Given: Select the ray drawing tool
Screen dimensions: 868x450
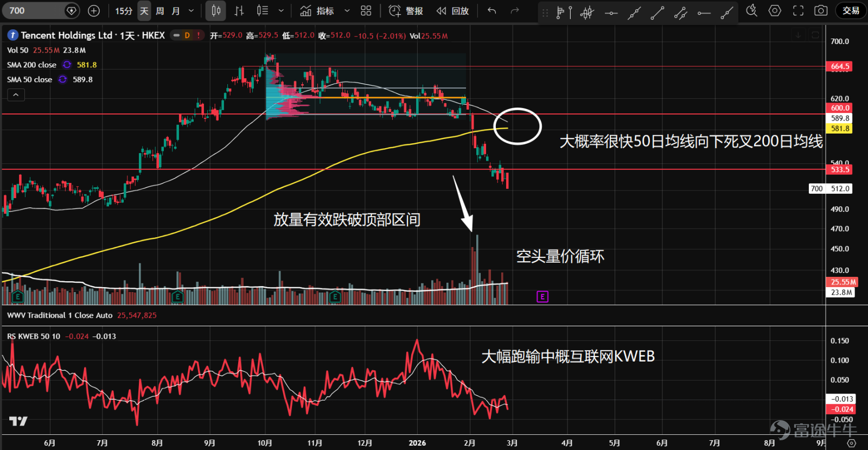Looking at the screenshot, I should [727, 12].
